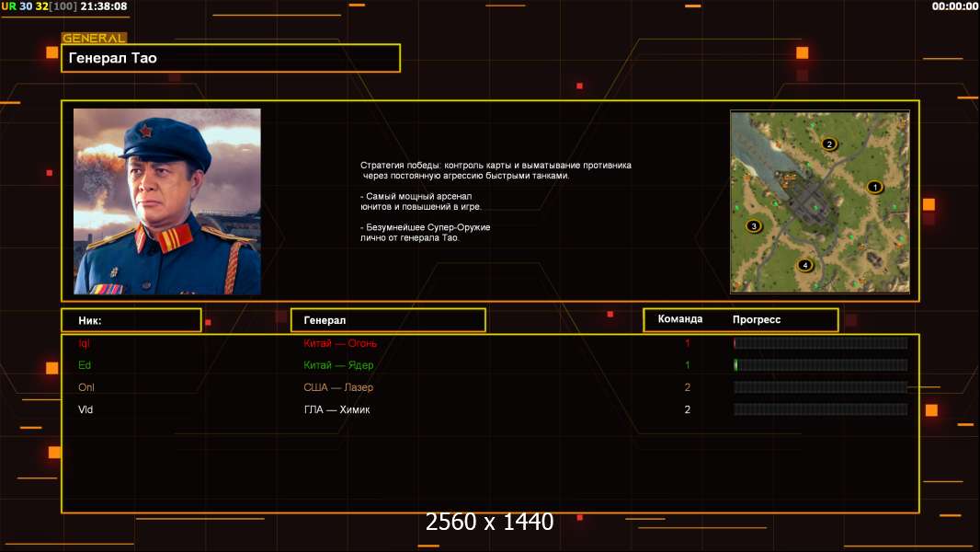This screenshot has width=980, height=552.
Task: Click the 'Команда' column header
Action: coord(680,319)
